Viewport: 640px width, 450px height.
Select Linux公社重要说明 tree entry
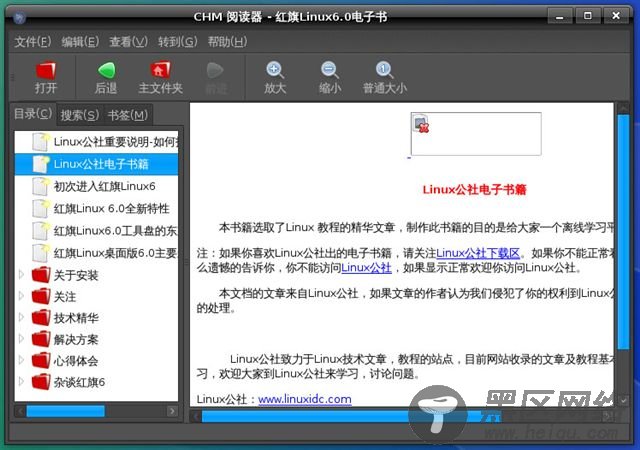click(x=96, y=142)
